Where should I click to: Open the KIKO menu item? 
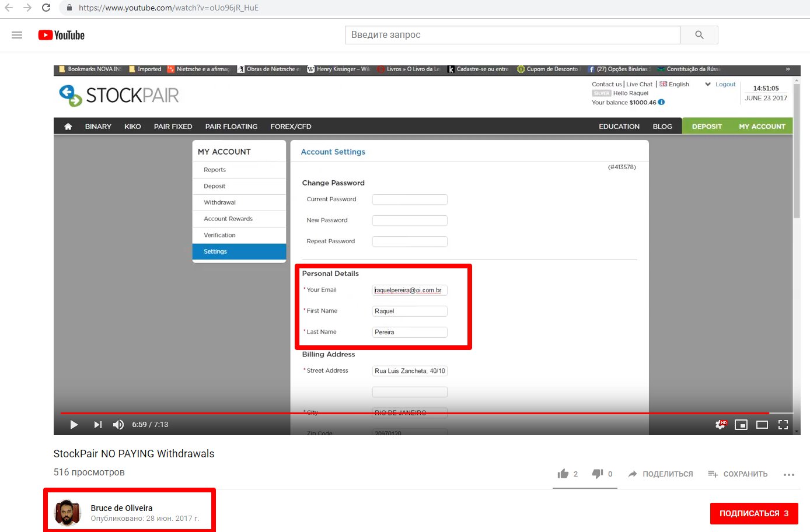point(132,126)
